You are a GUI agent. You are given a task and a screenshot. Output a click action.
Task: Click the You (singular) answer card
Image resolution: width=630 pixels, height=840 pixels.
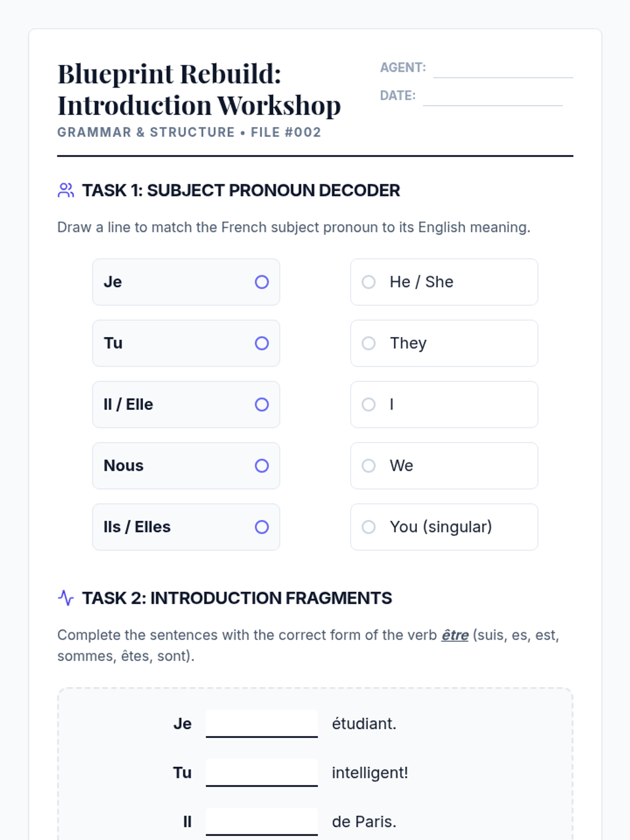[x=444, y=527]
